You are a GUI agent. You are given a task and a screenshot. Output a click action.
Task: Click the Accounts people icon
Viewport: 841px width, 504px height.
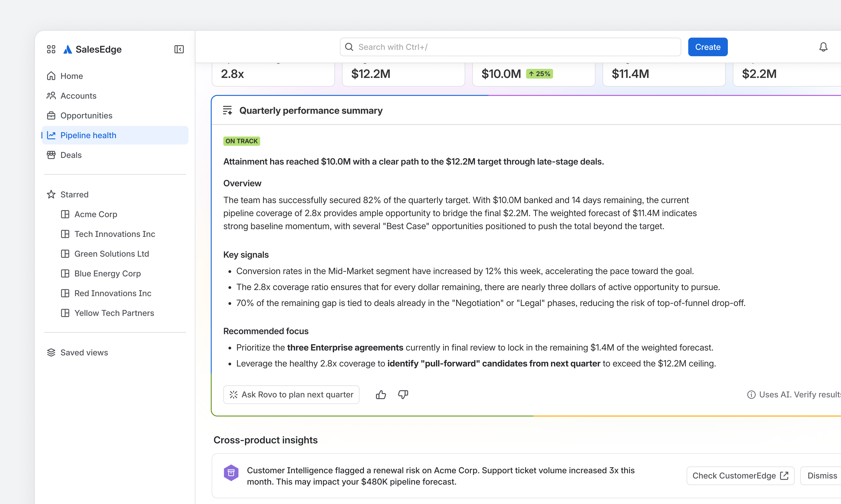51,95
